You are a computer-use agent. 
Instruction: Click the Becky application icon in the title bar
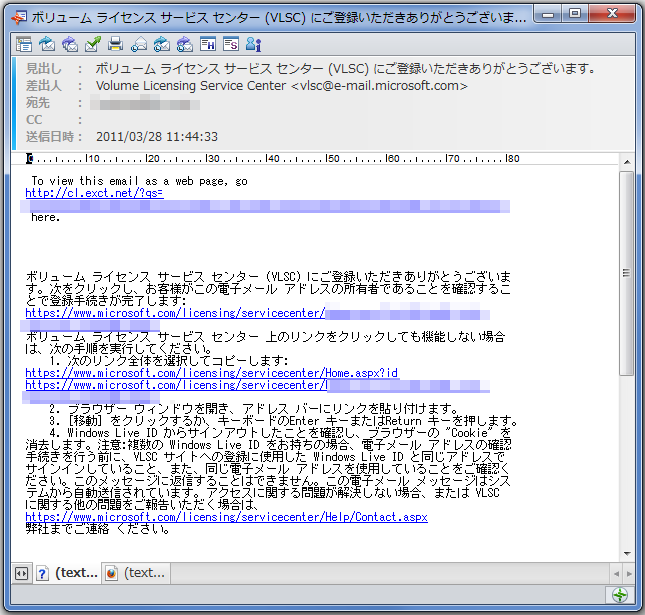point(19,18)
